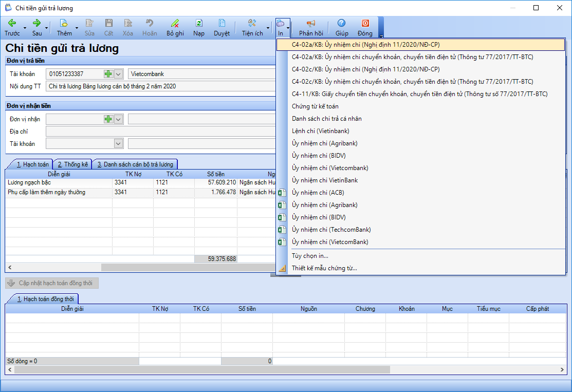Image resolution: width=572 pixels, height=392 pixels.
Task: Select C4-02a/KB Ủy nhiệm chi Thông tư 77/2017
Action: click(x=420, y=57)
